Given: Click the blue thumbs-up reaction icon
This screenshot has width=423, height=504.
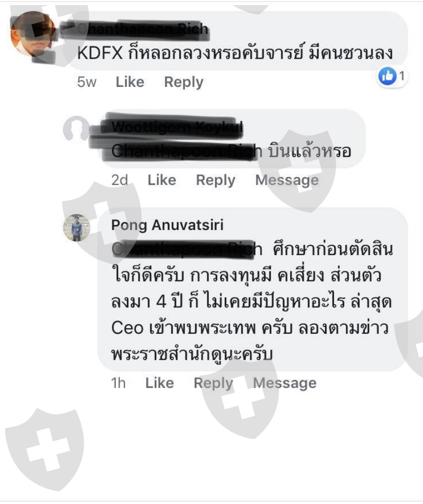Looking at the screenshot, I should tap(387, 77).
